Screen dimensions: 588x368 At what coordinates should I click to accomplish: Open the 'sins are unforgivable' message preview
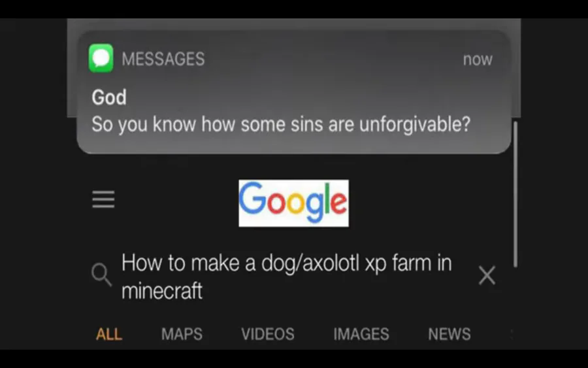click(281, 124)
